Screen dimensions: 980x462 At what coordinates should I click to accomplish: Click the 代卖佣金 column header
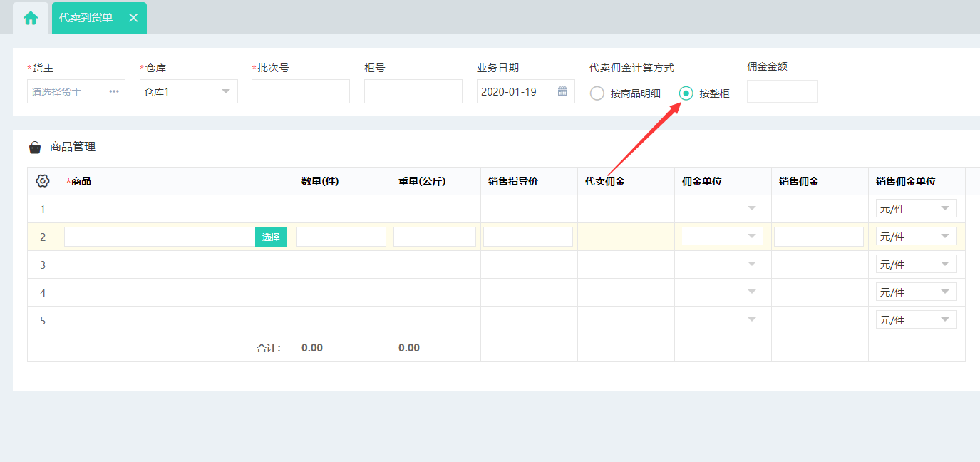tap(626, 181)
